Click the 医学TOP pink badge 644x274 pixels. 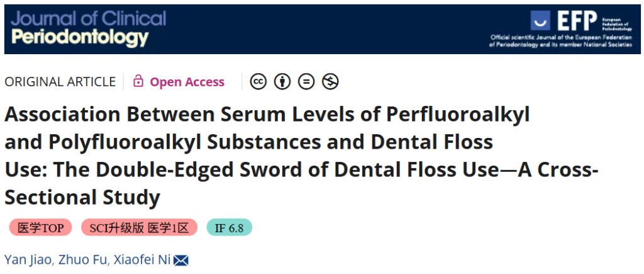tap(40, 227)
